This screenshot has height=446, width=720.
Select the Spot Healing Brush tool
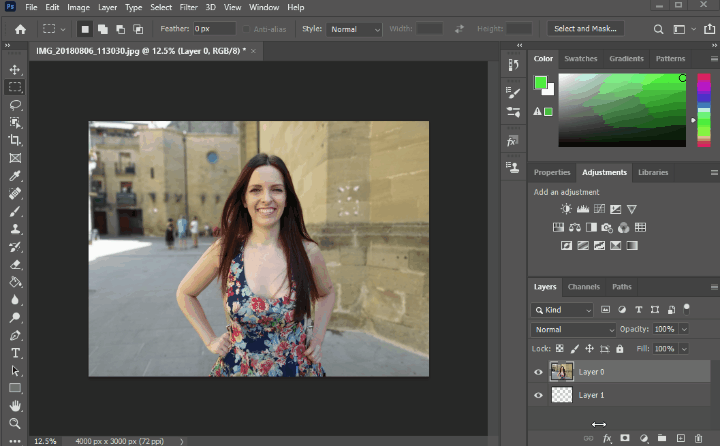pyautogui.click(x=15, y=193)
